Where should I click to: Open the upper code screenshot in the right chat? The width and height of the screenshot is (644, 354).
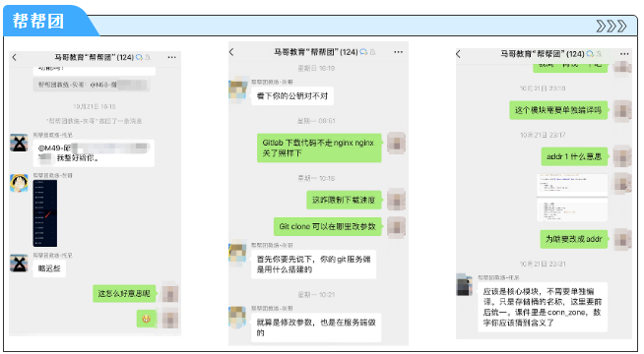572,185
